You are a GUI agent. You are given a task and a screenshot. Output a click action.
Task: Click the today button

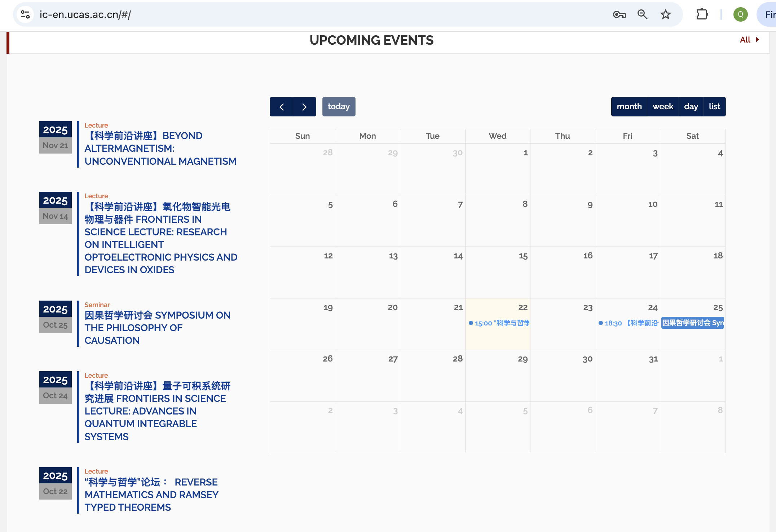(x=339, y=107)
